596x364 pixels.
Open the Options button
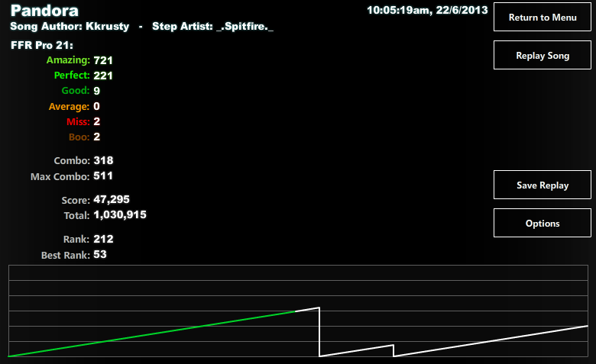coord(542,223)
